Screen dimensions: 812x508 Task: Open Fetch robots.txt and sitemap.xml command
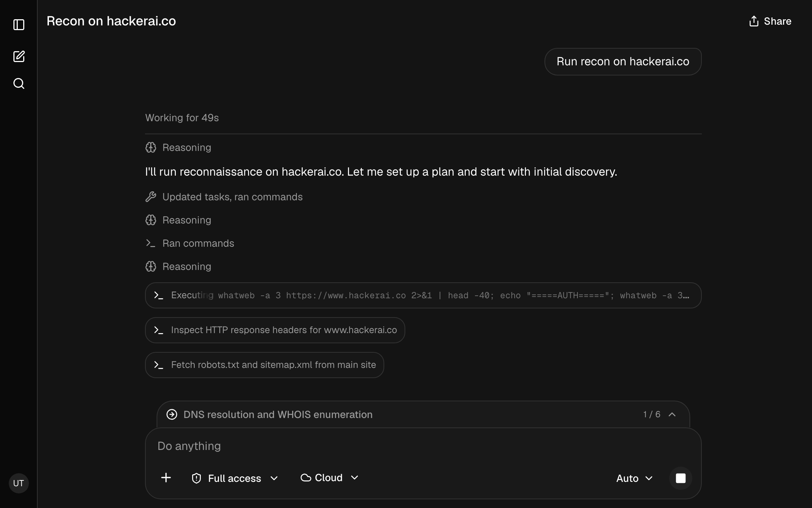click(264, 365)
